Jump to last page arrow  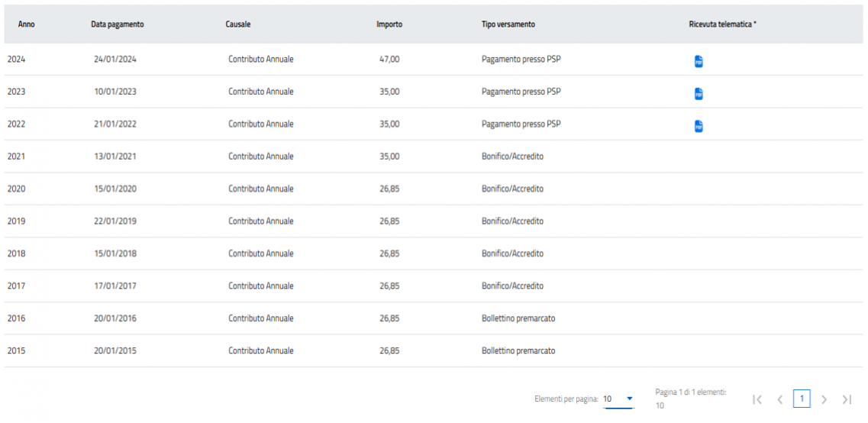point(847,399)
